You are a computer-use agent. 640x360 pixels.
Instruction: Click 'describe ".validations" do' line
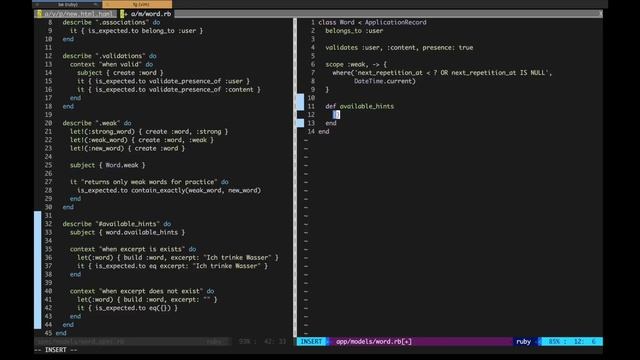point(109,56)
